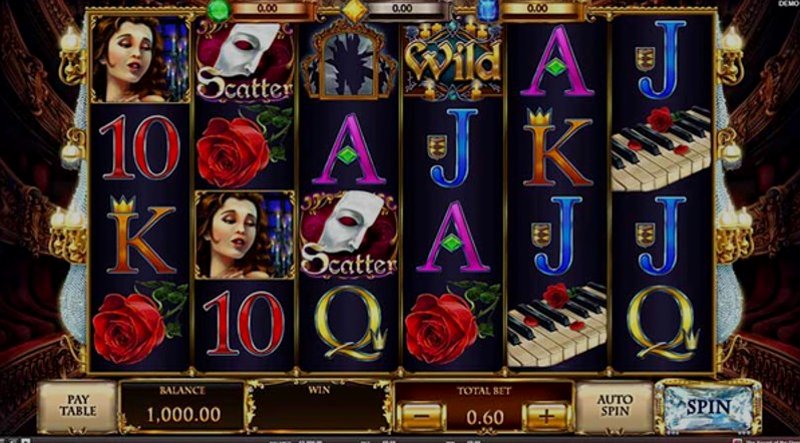Viewport: 800px width, 443px height.
Task: Click the blue sapphire jackpot gem
Action: (x=488, y=10)
